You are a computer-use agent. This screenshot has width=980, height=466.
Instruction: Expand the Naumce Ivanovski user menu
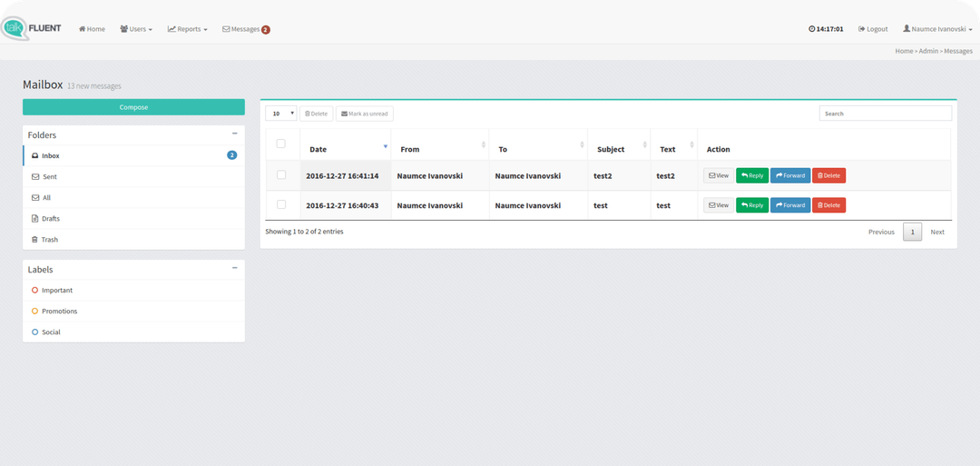click(x=937, y=29)
